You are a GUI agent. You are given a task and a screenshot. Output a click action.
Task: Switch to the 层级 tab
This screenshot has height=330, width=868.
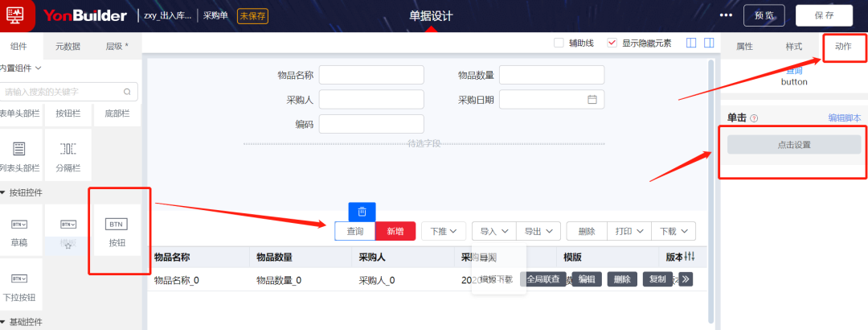117,47
